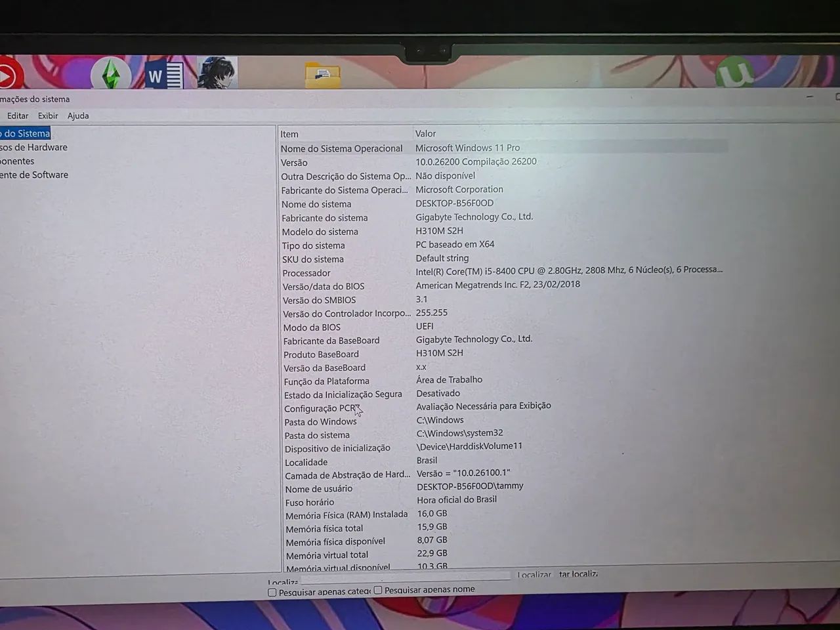Image resolution: width=840 pixels, height=630 pixels.
Task: Open the red play-icon desktop shortcut
Action: tap(9, 73)
